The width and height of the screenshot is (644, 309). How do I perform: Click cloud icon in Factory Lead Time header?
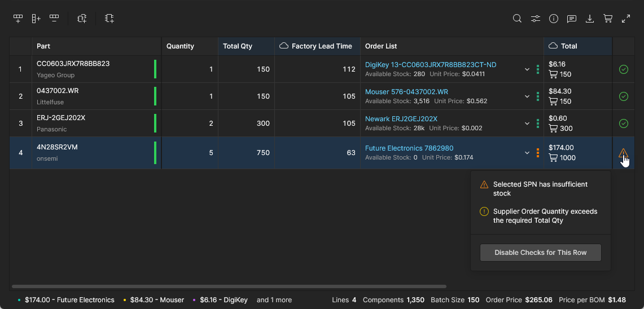click(x=284, y=46)
